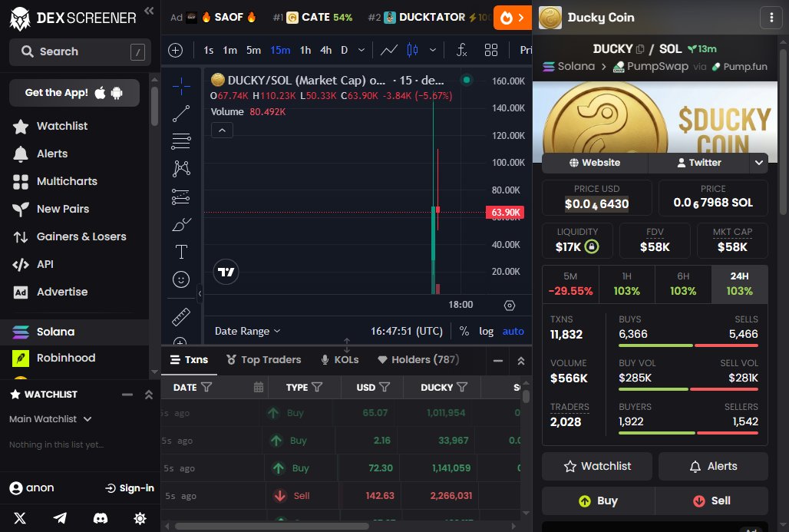The width and height of the screenshot is (789, 532).
Task: Toggle auto scale on the chart
Action: click(513, 331)
